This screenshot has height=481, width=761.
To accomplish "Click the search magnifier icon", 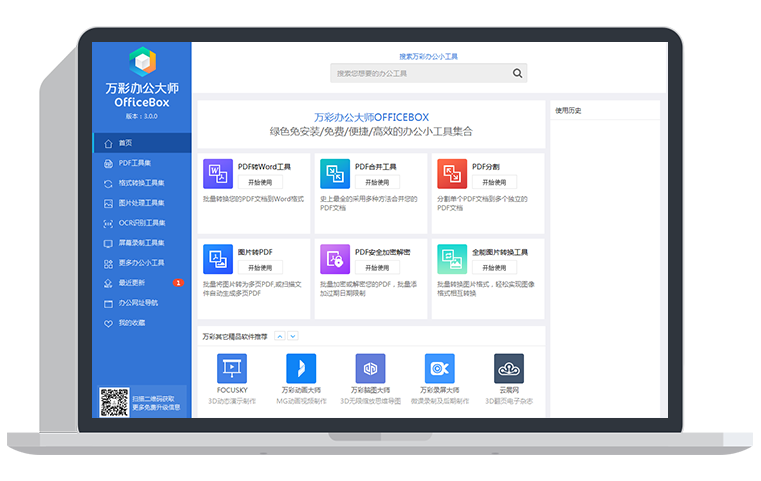I will pos(517,73).
